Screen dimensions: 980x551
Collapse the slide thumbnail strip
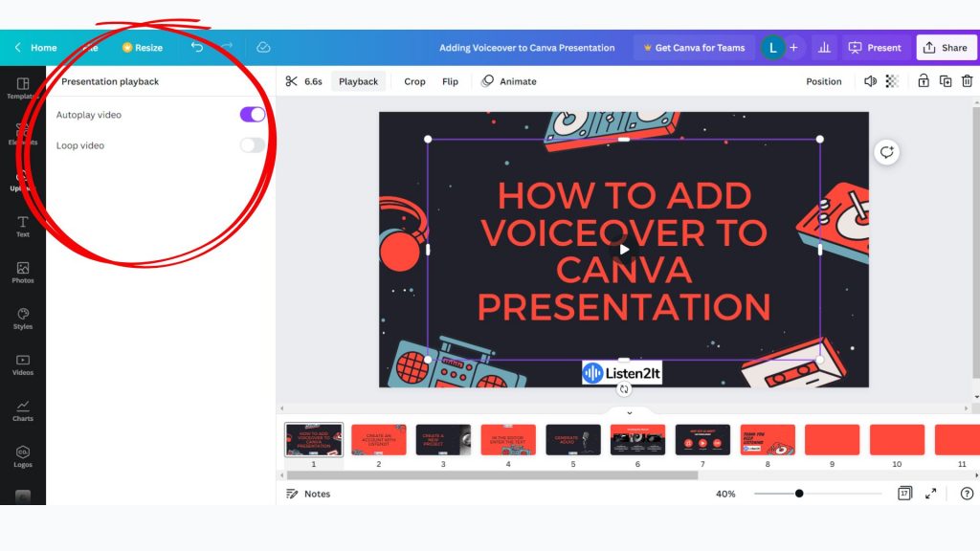[630, 413]
